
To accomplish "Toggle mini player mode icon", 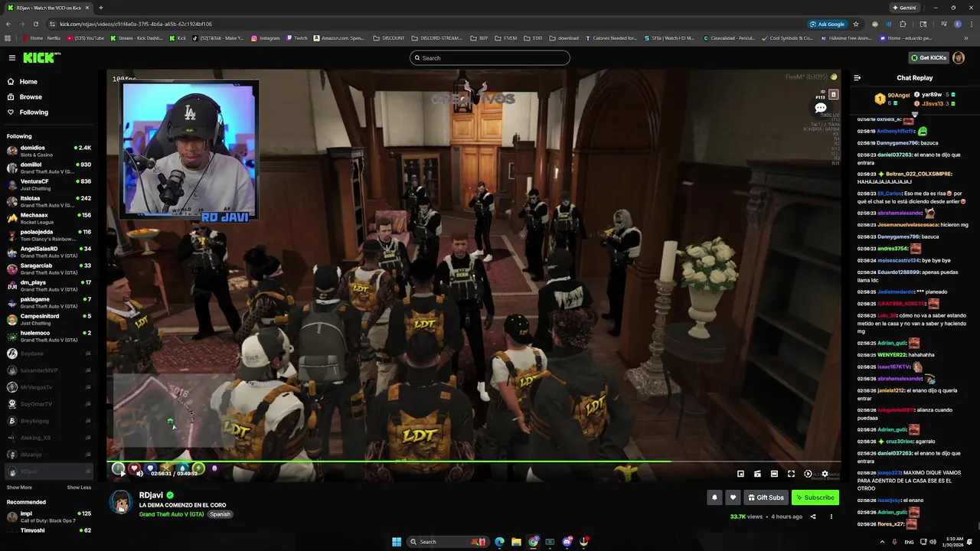I will tap(740, 474).
